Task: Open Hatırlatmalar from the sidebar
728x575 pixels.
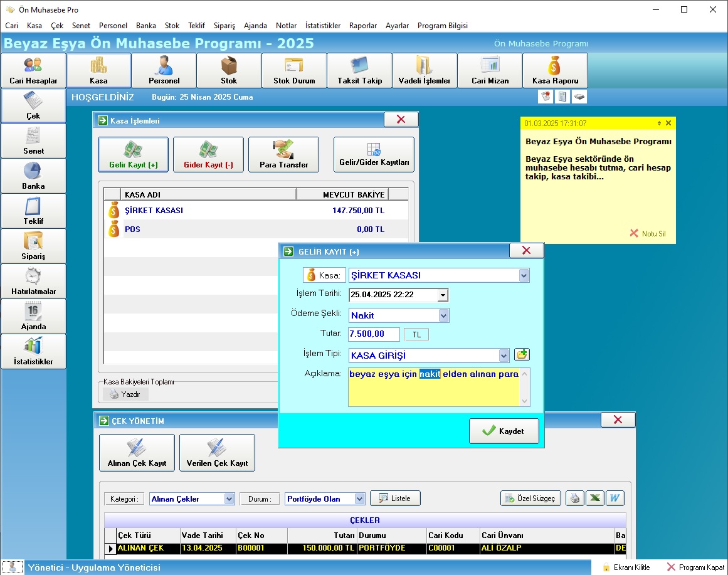Action: coord(33,281)
